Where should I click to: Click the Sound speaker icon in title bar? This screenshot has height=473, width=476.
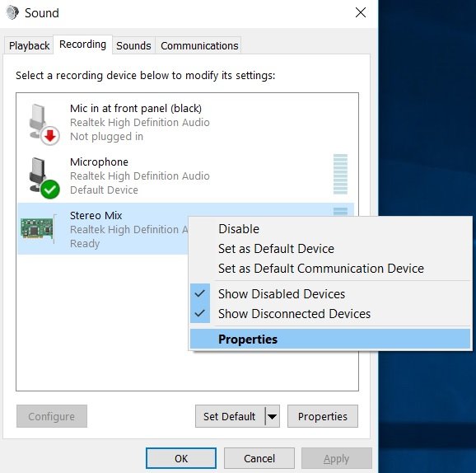click(12, 12)
